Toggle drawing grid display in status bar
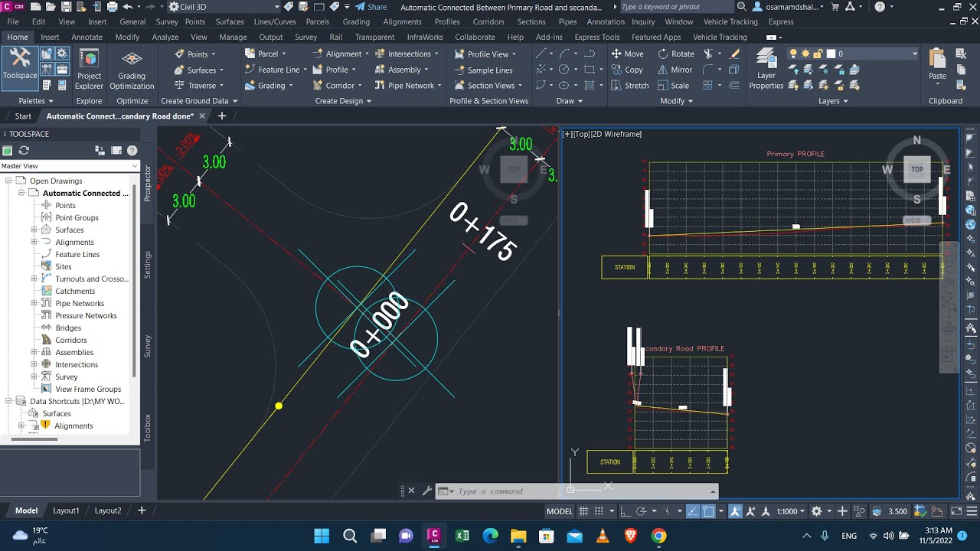The image size is (980, 551). 584,511
